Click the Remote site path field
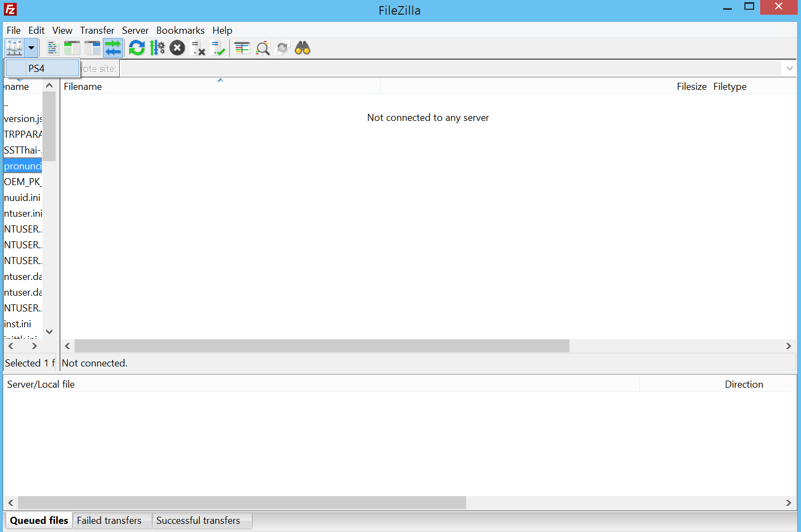 coord(450,69)
